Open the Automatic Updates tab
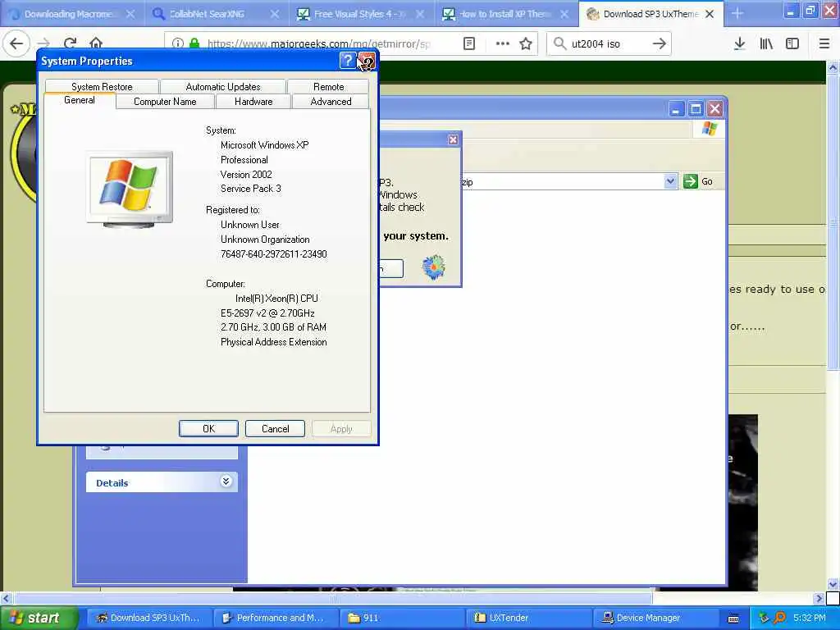840x630 pixels. 223,86
